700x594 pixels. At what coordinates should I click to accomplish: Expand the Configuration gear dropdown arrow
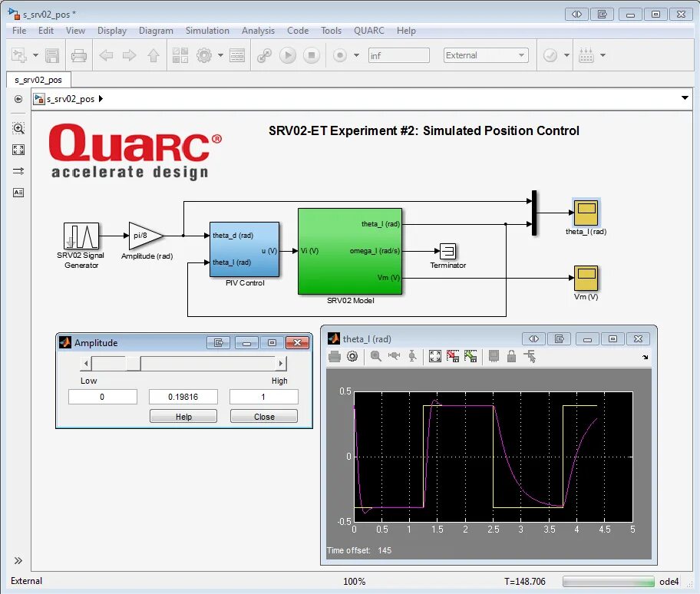pos(220,55)
